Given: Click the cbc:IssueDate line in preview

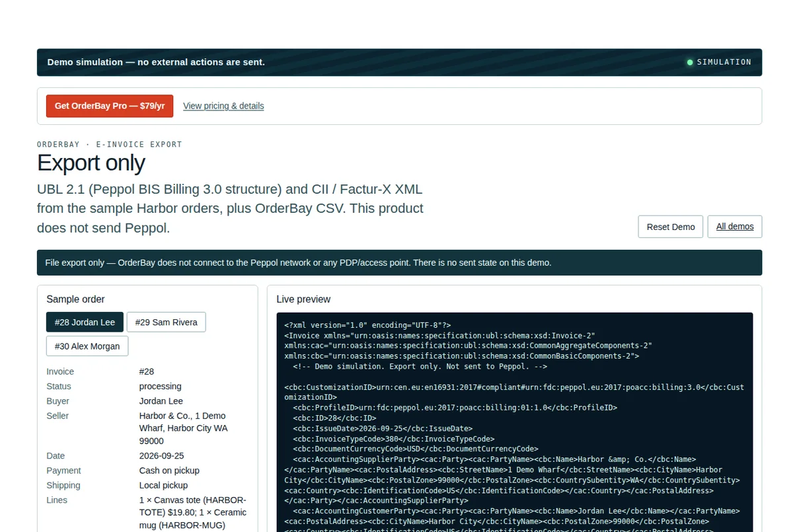Looking at the screenshot, I should tap(383, 429).
